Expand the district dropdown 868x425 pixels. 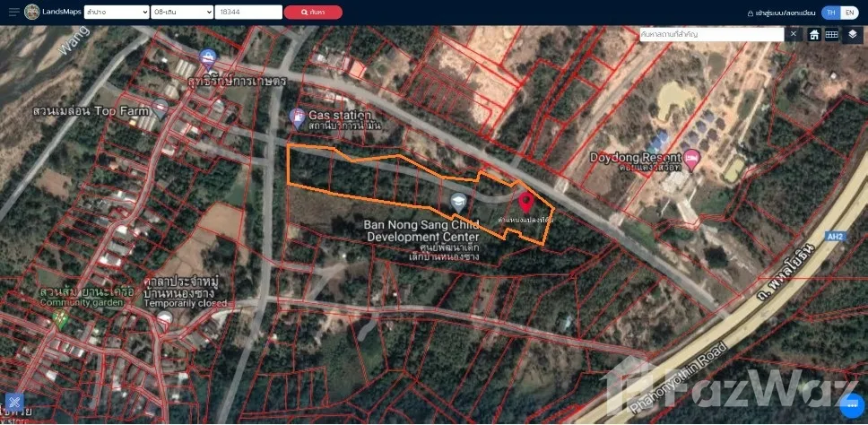[182, 13]
